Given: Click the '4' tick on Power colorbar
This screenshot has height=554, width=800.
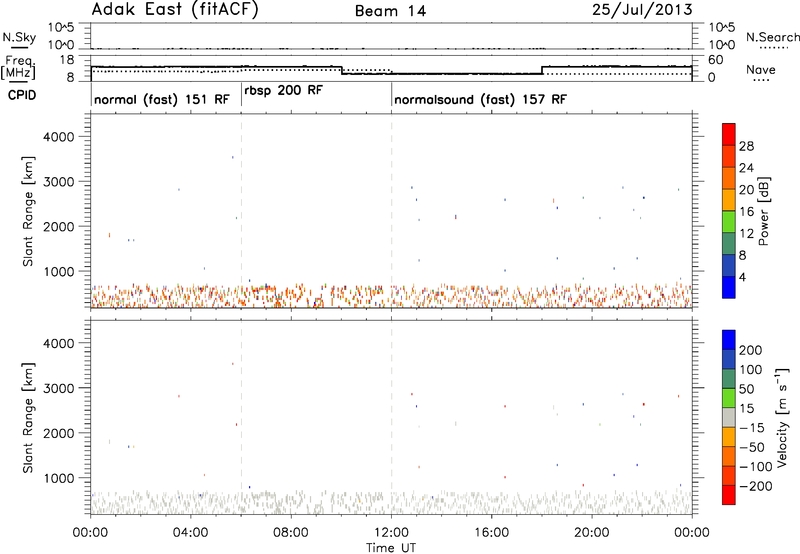Looking at the screenshot, I should 742,277.
